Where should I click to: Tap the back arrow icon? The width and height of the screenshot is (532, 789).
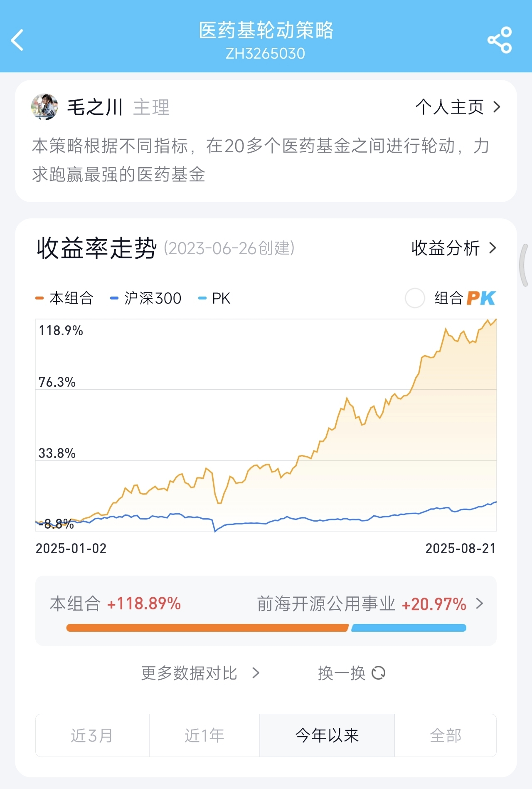pos(17,40)
